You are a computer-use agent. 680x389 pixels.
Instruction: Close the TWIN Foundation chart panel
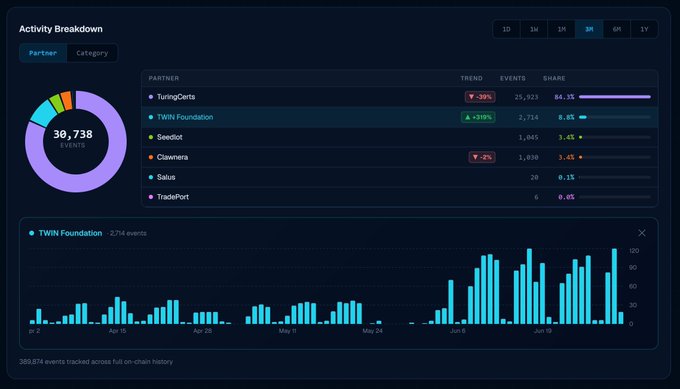point(642,233)
